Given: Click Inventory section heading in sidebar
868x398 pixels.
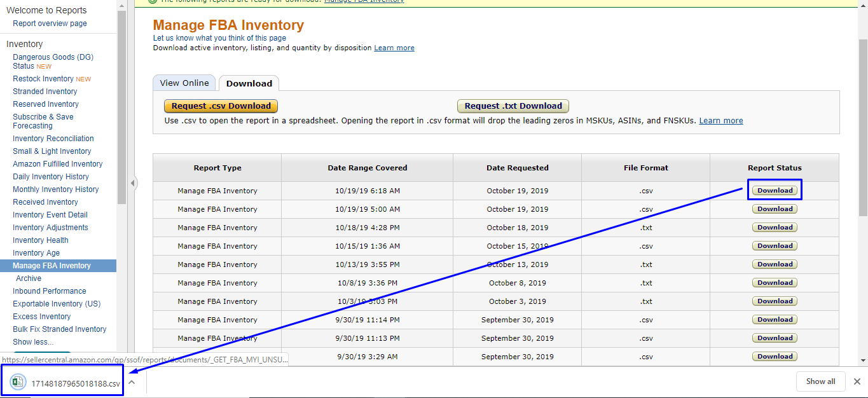Looking at the screenshot, I should (25, 44).
